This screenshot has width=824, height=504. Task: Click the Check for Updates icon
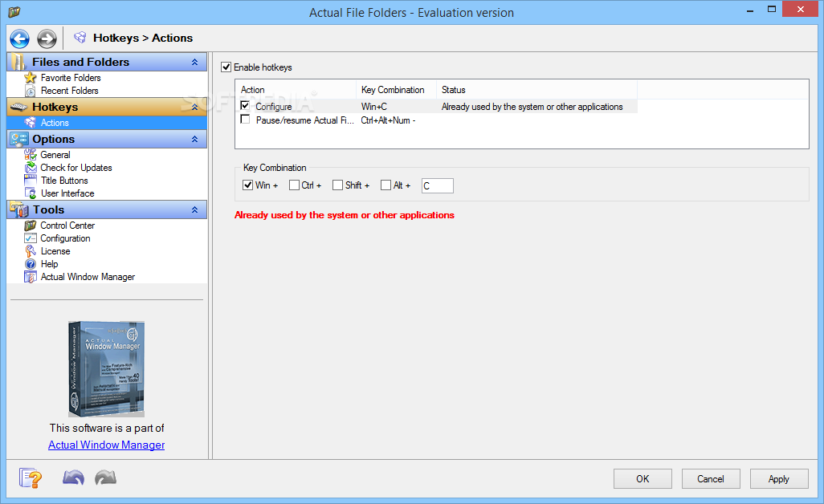tap(31, 168)
